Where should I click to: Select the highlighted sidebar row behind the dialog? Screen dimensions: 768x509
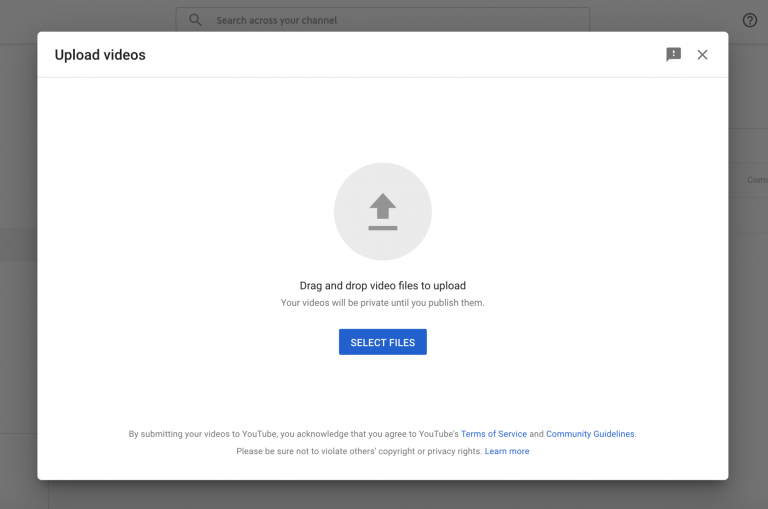pyautogui.click(x=18, y=245)
